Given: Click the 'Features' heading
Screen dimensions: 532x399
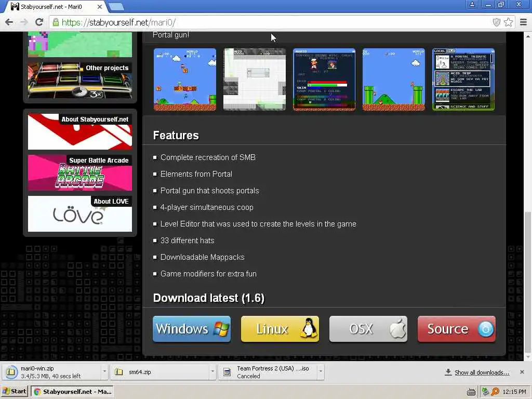Looking at the screenshot, I should pyautogui.click(x=176, y=136).
